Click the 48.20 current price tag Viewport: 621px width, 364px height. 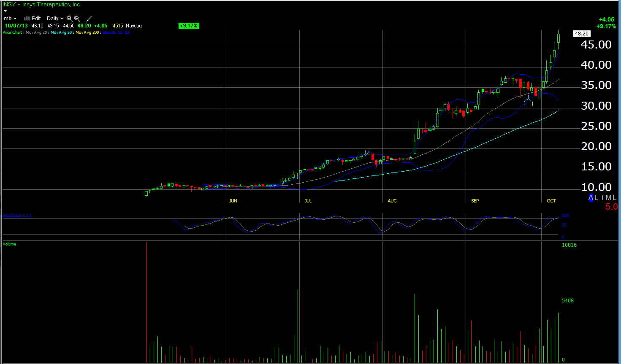coord(581,34)
